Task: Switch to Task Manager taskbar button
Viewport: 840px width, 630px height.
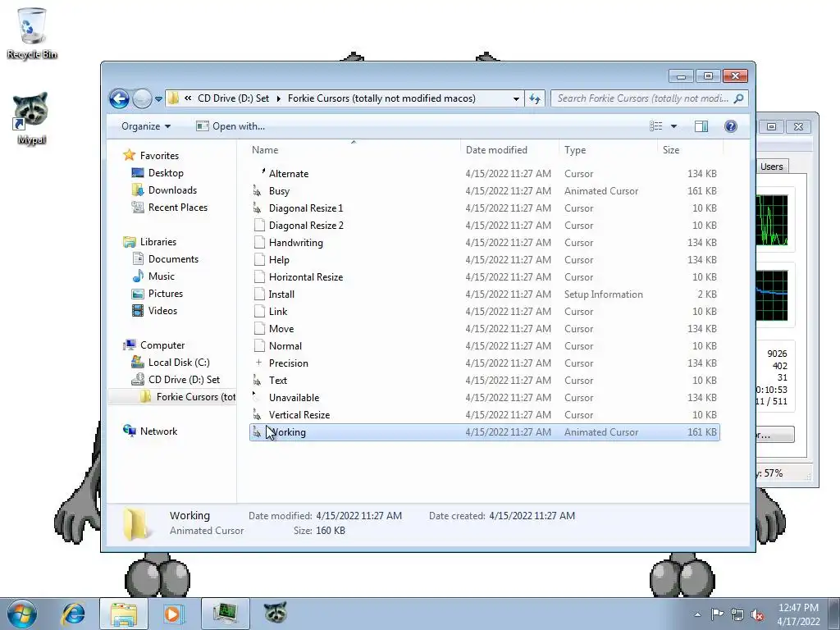Action: (x=226, y=614)
